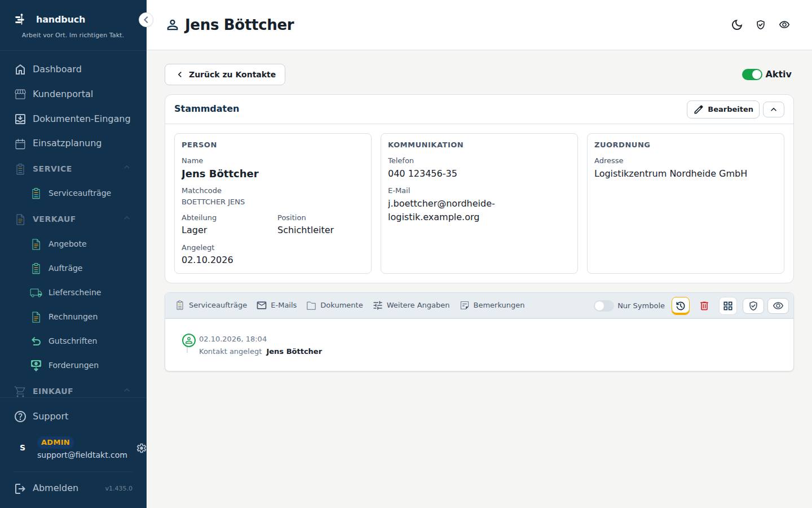Go to Dokumenten-Eingang

click(73, 119)
